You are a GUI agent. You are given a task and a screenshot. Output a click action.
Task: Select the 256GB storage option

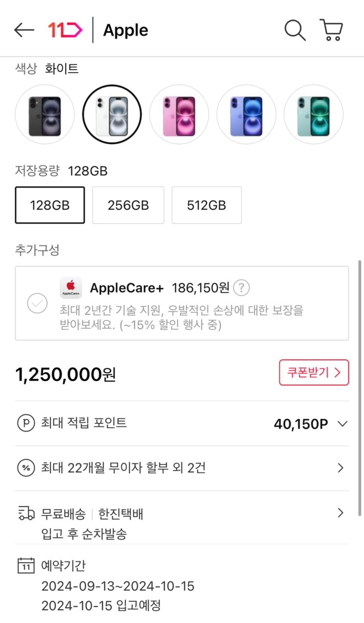point(128,205)
